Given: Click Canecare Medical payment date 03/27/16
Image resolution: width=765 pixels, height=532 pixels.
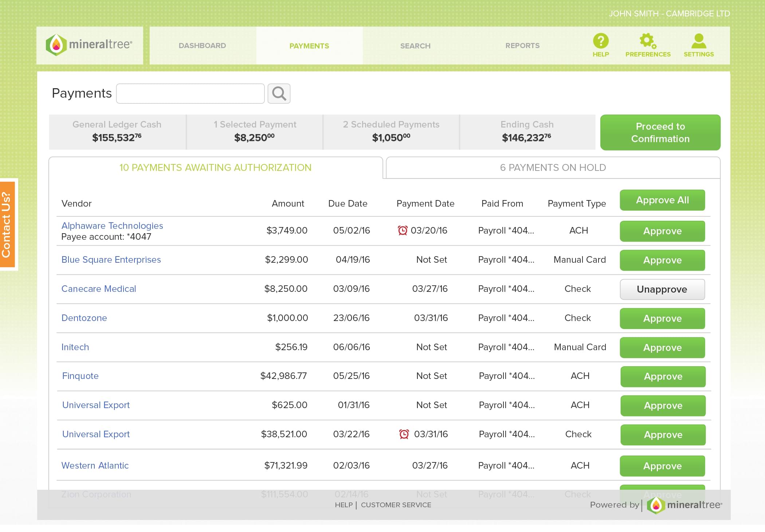Looking at the screenshot, I should point(430,289).
